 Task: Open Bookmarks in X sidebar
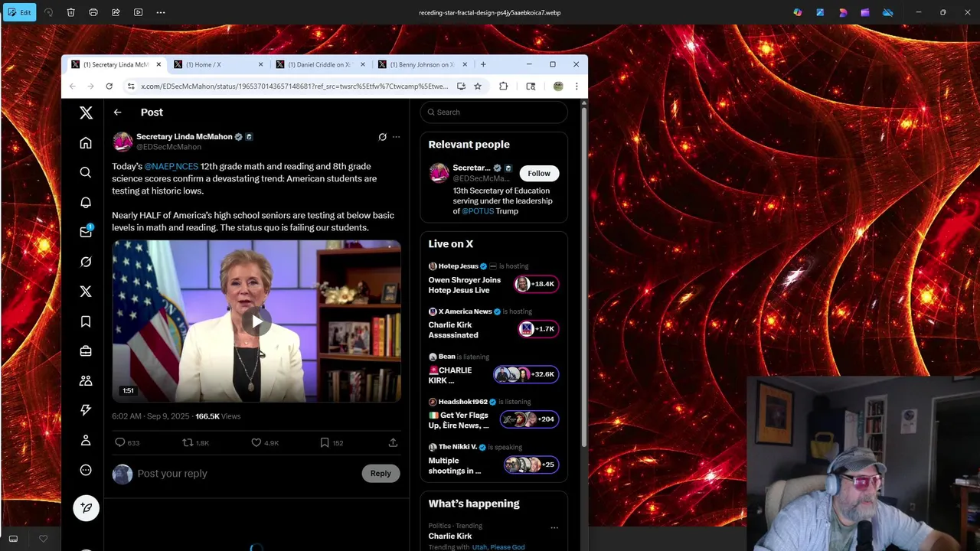tap(86, 321)
